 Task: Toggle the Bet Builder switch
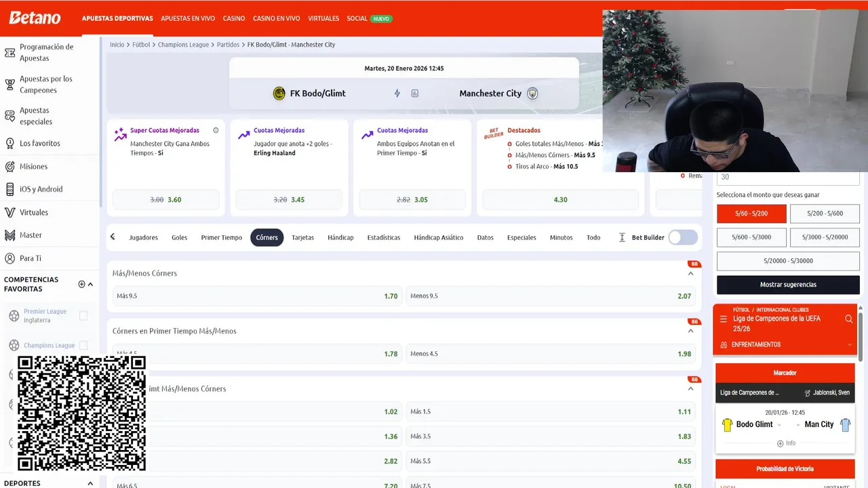click(683, 237)
